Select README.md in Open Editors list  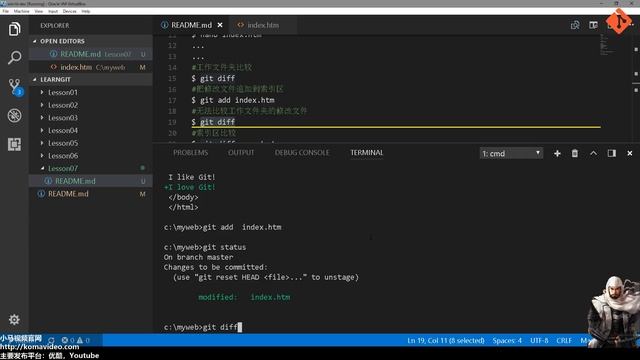click(91, 54)
